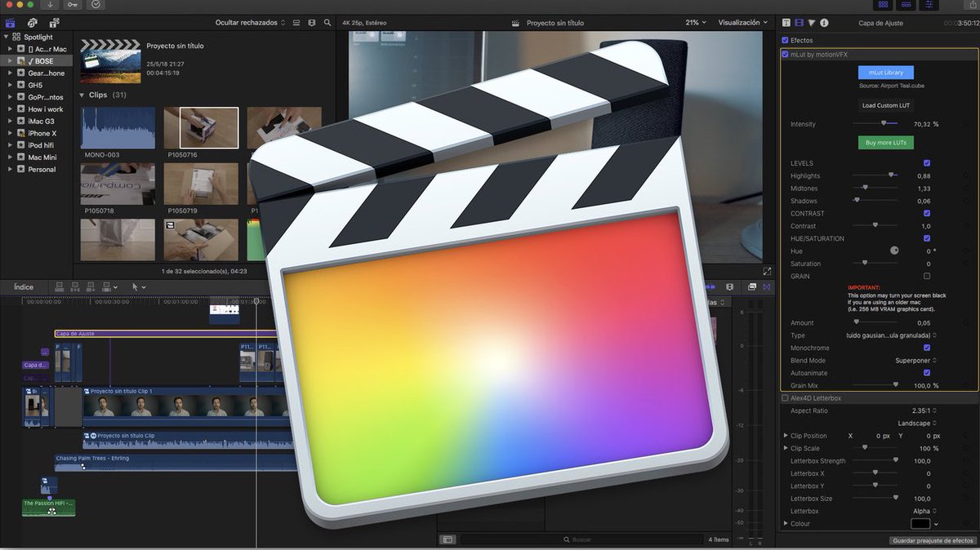Disable the mLut by motionVFX effect checkbox
Screen dimensions: 980x550
tap(786, 54)
